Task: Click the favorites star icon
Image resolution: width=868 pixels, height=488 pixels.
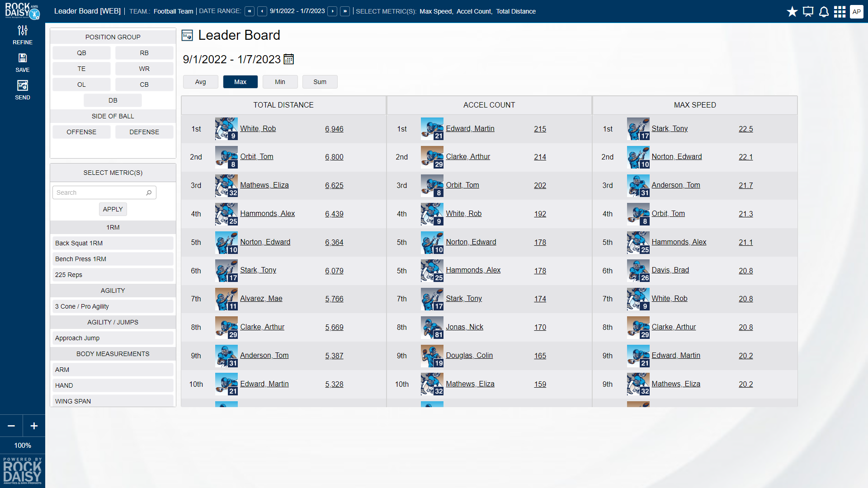Action: point(792,12)
